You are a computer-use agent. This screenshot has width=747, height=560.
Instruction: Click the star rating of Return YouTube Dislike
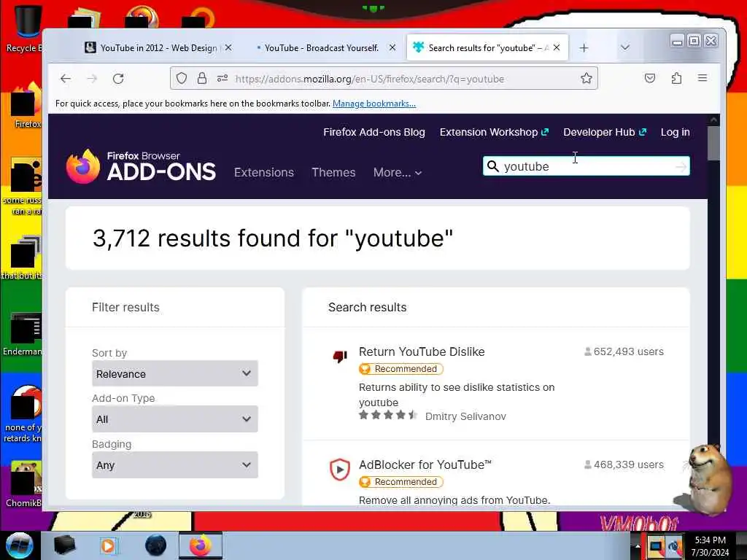(388, 415)
